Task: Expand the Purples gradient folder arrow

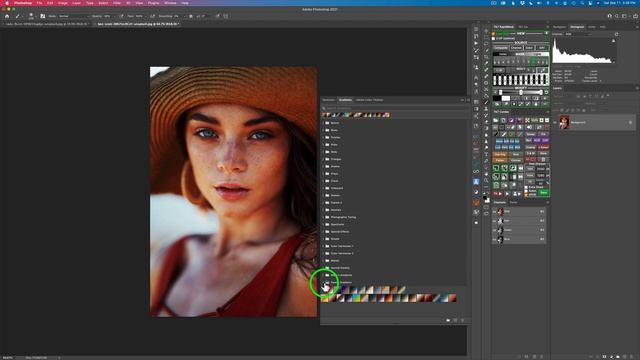Action: 323,138
